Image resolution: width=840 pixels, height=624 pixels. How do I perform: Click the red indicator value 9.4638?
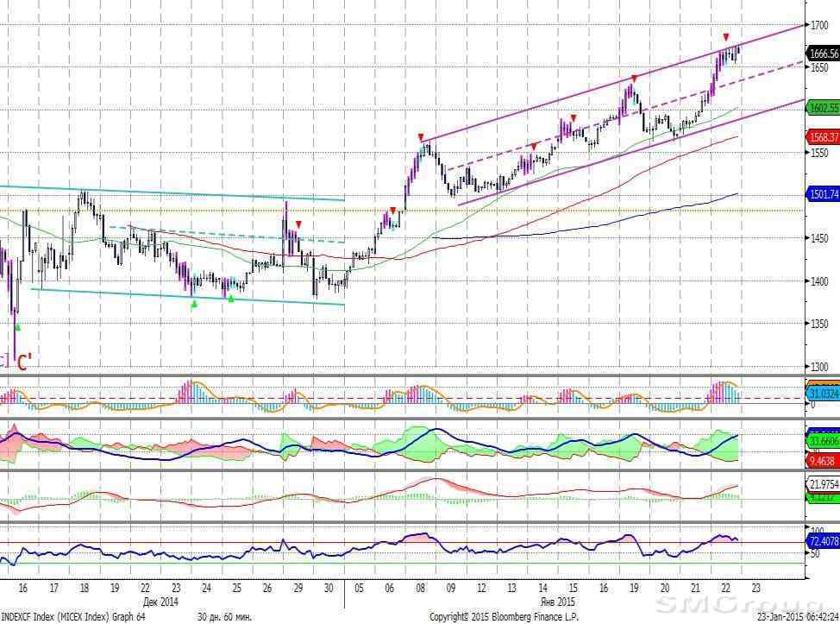pyautogui.click(x=822, y=461)
